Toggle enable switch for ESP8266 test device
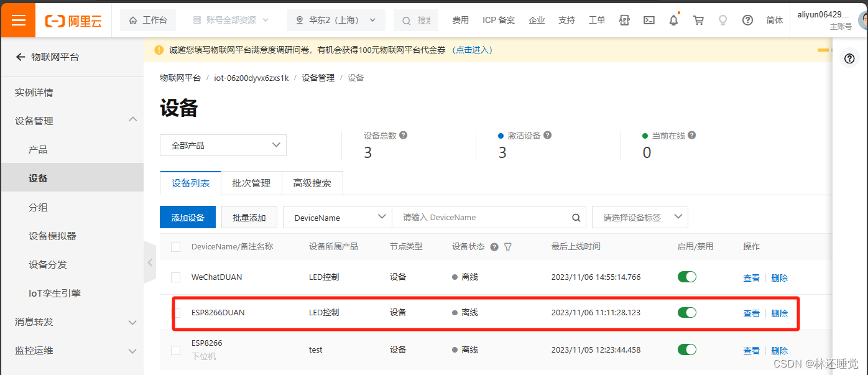This screenshot has width=868, height=375. (687, 350)
